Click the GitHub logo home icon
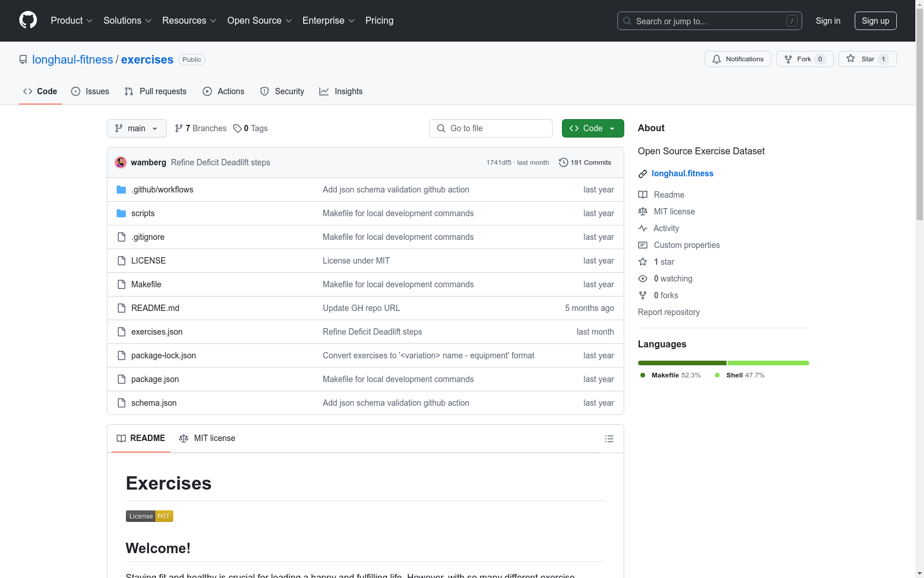Image resolution: width=924 pixels, height=578 pixels. coord(28,20)
